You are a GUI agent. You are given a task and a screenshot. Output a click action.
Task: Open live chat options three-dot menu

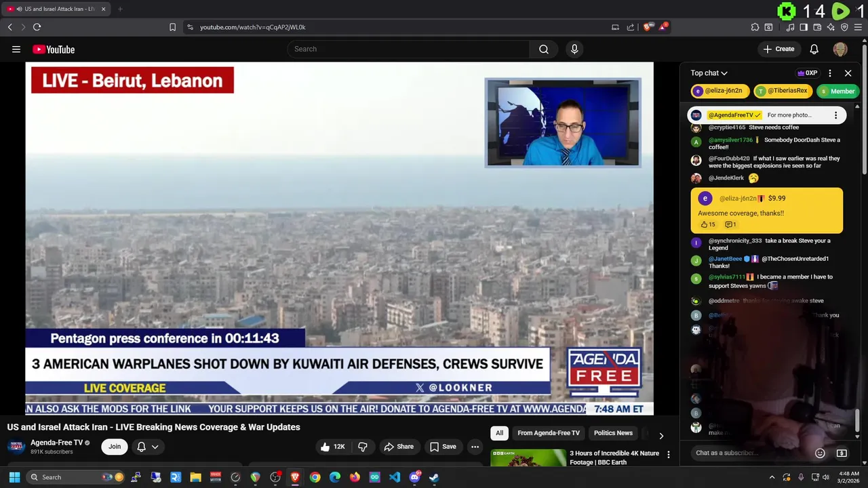[x=830, y=73]
